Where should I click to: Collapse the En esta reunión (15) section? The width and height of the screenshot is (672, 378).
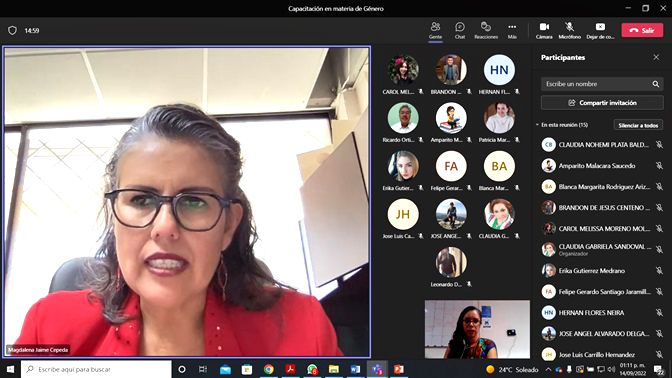click(537, 125)
